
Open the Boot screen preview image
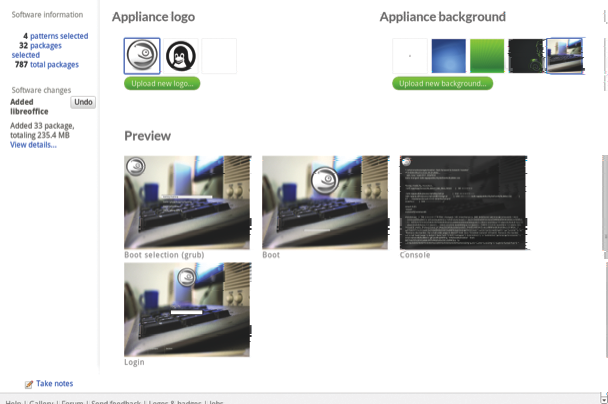coord(325,202)
